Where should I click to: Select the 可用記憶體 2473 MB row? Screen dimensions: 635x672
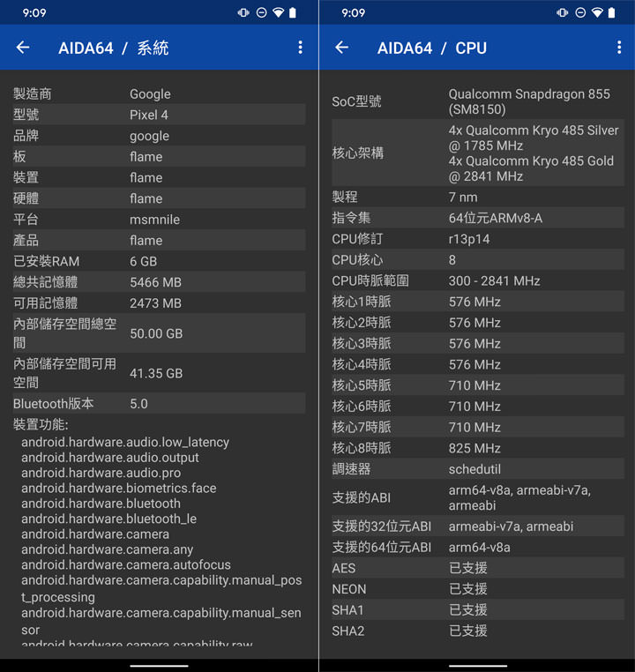[x=159, y=303]
